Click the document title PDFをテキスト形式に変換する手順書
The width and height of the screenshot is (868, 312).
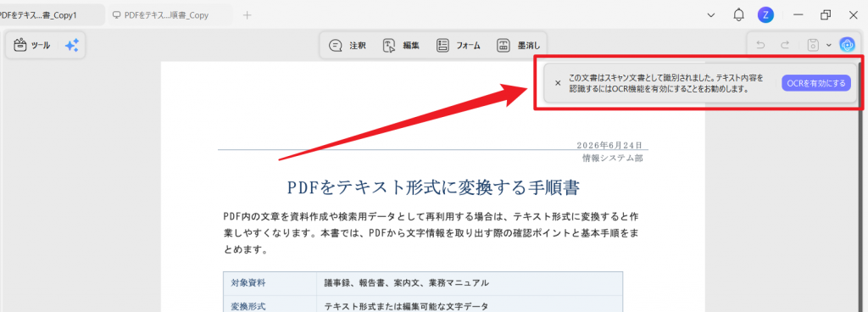(x=433, y=187)
